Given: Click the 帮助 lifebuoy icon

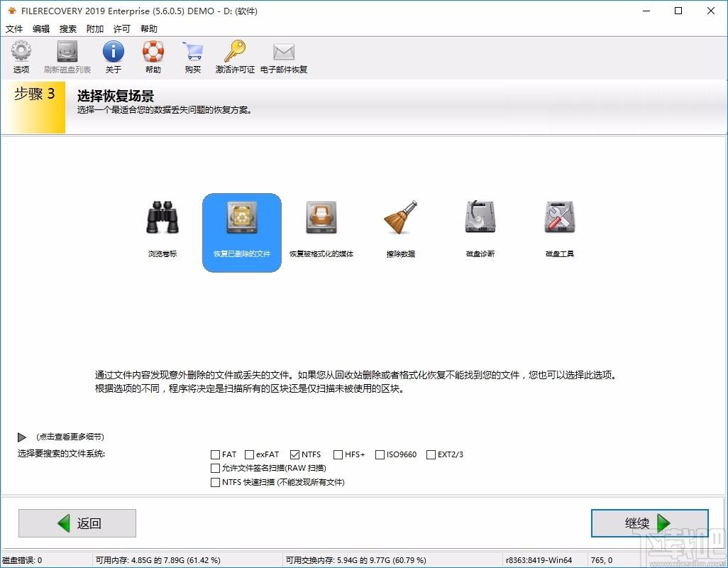Looking at the screenshot, I should [153, 51].
